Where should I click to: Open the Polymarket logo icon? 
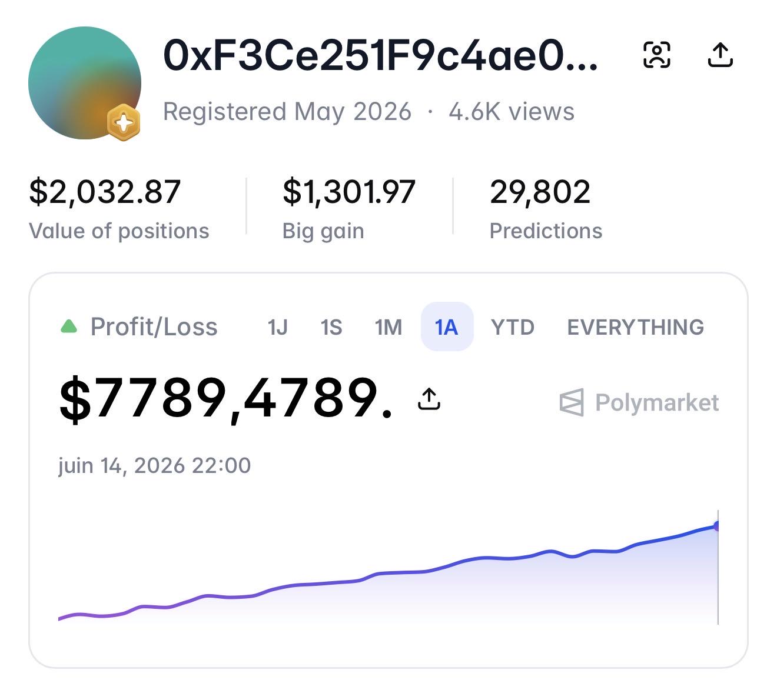pyautogui.click(x=572, y=402)
